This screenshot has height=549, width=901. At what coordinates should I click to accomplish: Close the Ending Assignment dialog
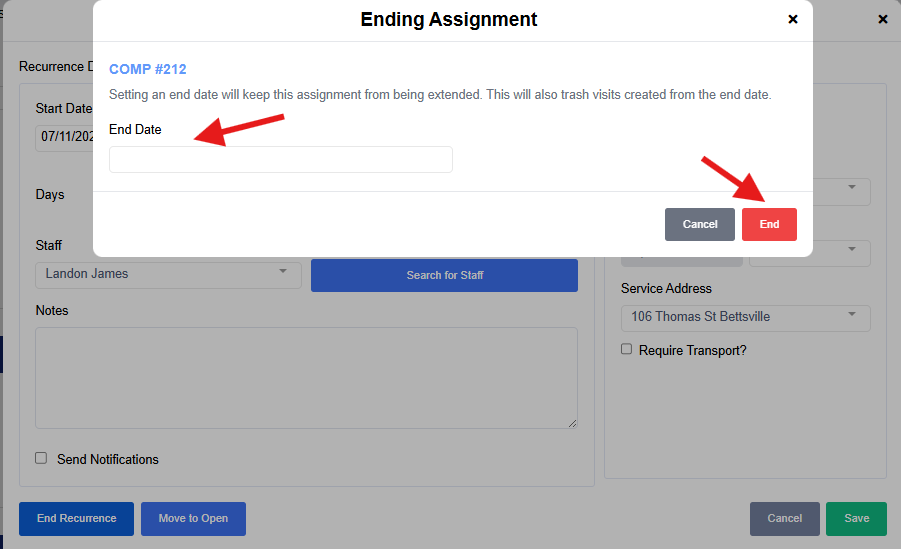click(x=793, y=19)
